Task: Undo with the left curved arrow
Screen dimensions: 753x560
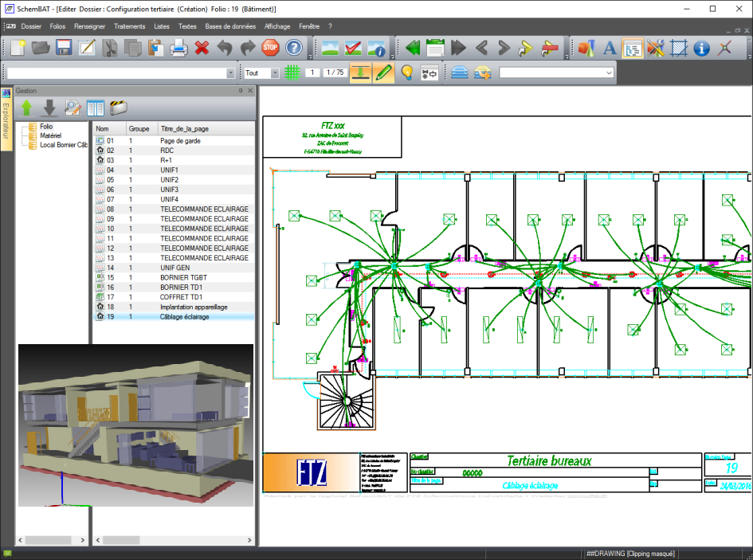Action: pyautogui.click(x=224, y=48)
